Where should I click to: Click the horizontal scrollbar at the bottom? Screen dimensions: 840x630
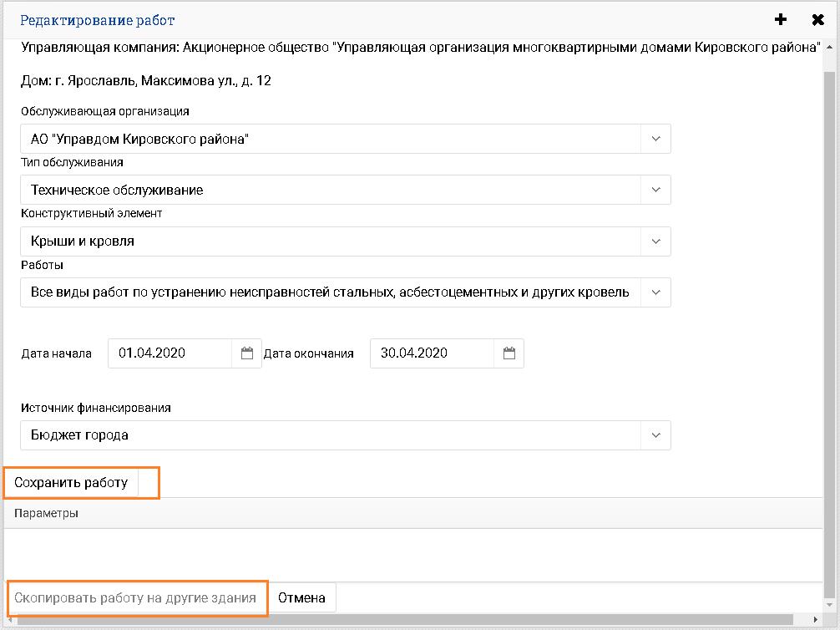click(417, 619)
